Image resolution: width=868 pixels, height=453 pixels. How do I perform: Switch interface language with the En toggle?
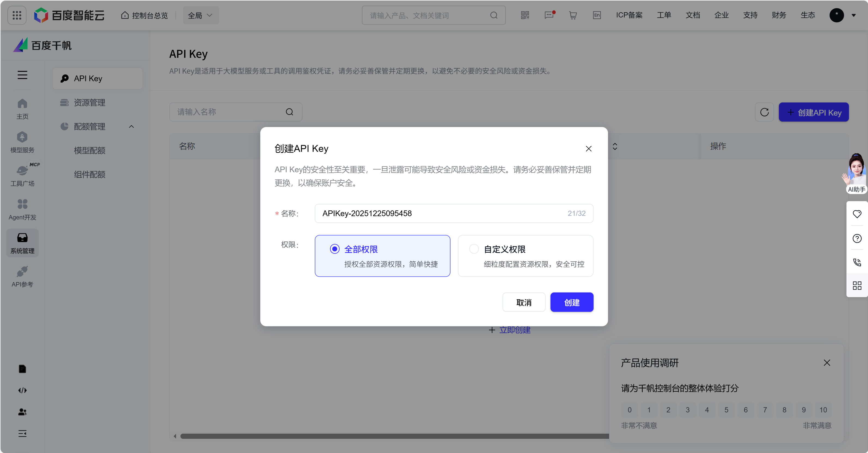tap(597, 15)
